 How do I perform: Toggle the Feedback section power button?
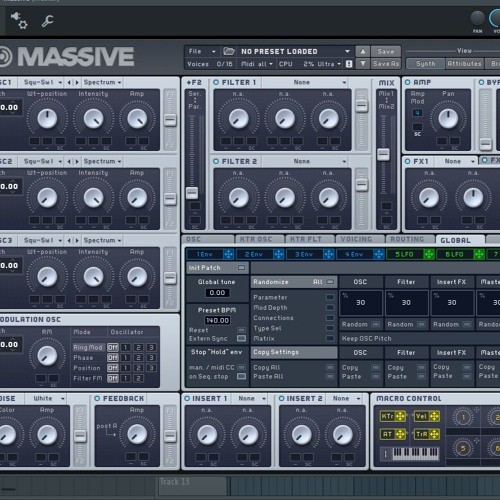[x=97, y=398]
